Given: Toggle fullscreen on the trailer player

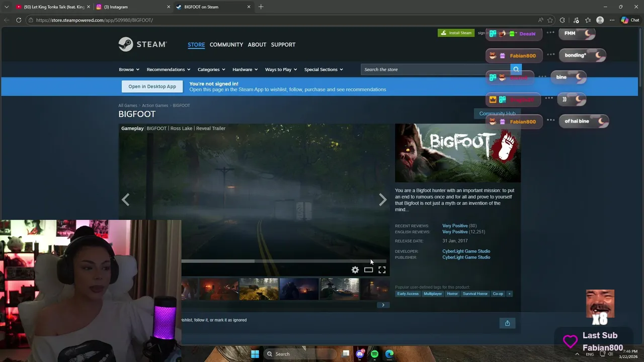Looking at the screenshot, I should 382,270.
